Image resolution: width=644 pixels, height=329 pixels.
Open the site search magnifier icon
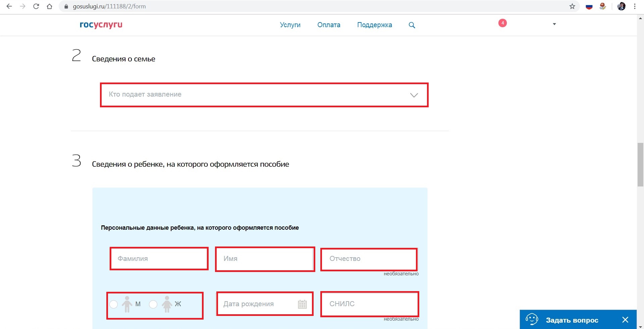(x=412, y=25)
